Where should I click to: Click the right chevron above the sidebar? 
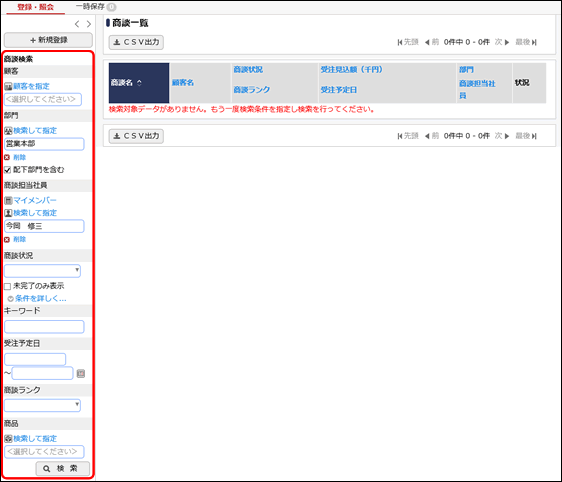89,24
